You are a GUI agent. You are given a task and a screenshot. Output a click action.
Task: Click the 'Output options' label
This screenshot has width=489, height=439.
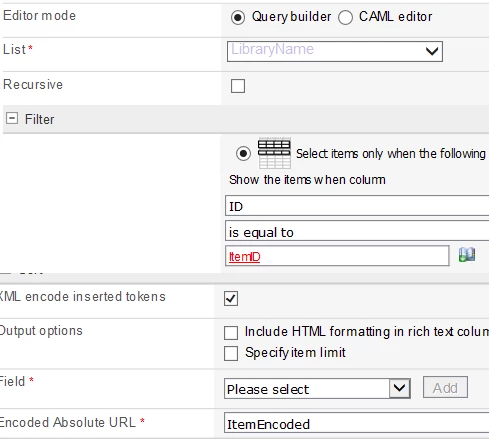41,331
